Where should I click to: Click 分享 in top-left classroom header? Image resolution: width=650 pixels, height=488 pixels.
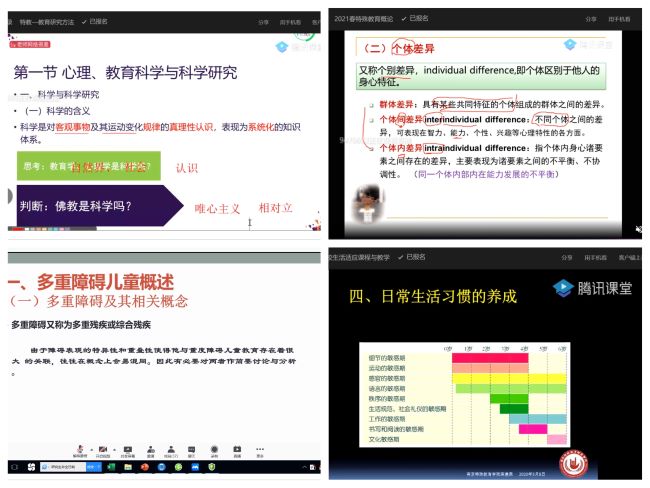263,19
